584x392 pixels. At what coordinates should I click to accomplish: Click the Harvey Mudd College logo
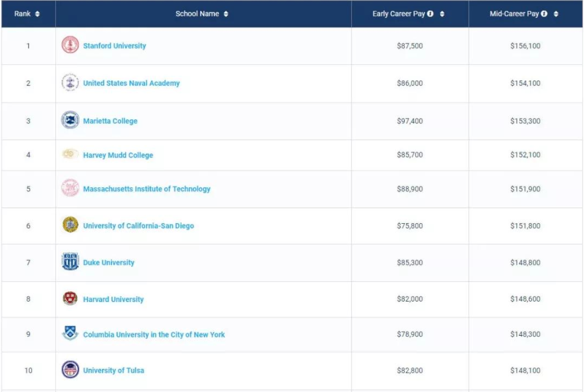70,153
